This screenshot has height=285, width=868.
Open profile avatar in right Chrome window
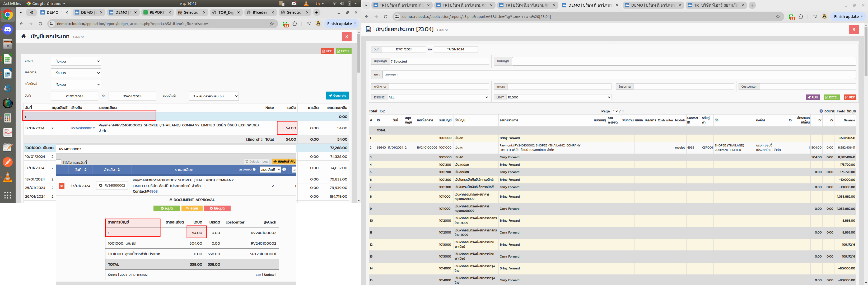[x=824, y=16]
